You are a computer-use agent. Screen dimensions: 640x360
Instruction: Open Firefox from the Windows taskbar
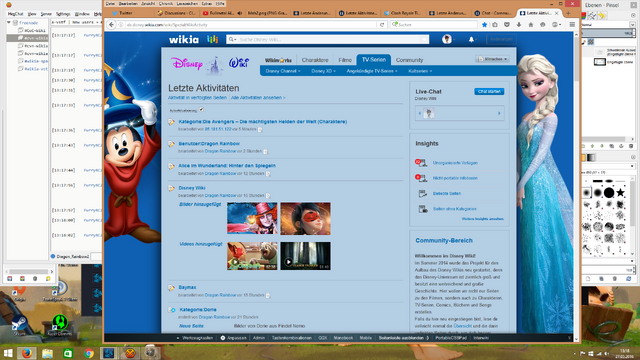pos(27,353)
